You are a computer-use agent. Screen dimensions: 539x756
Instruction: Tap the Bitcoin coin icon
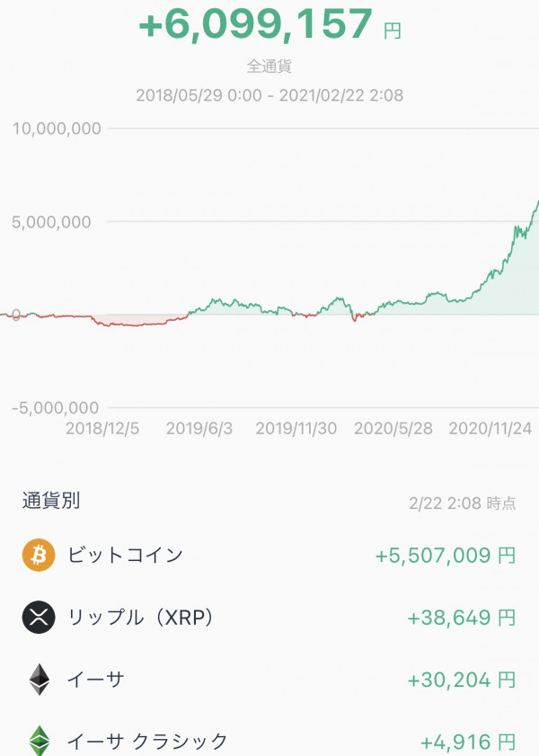point(39,555)
